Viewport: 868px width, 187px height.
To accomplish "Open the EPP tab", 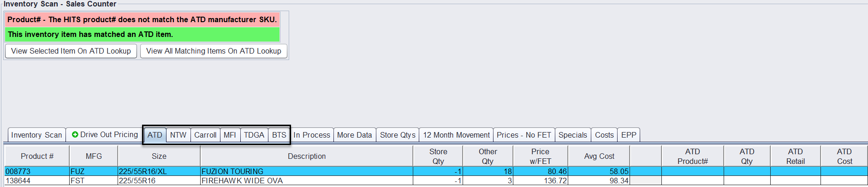I will point(629,135).
